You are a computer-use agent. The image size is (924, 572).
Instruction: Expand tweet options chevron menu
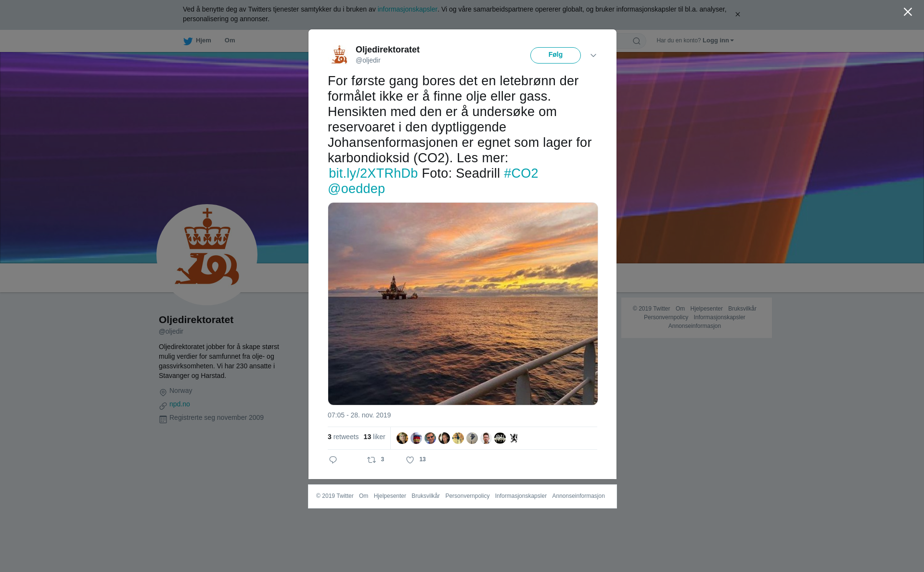click(x=593, y=55)
